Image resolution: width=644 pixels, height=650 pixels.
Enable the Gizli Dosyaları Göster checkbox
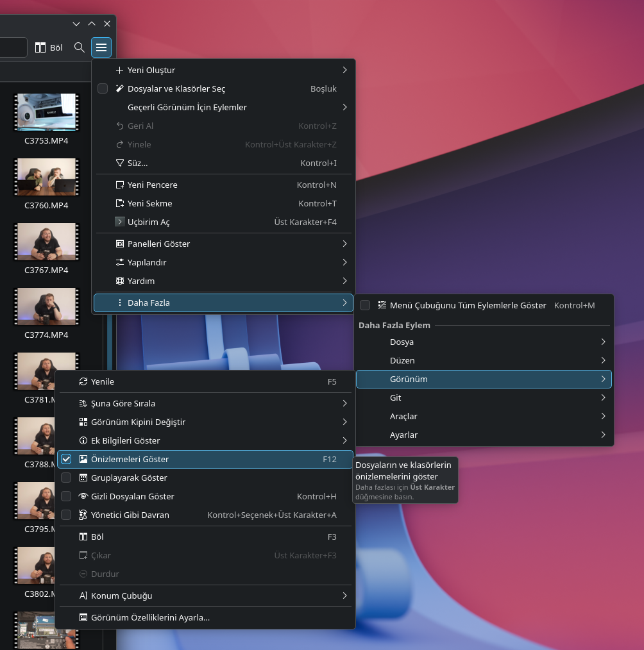click(x=66, y=496)
